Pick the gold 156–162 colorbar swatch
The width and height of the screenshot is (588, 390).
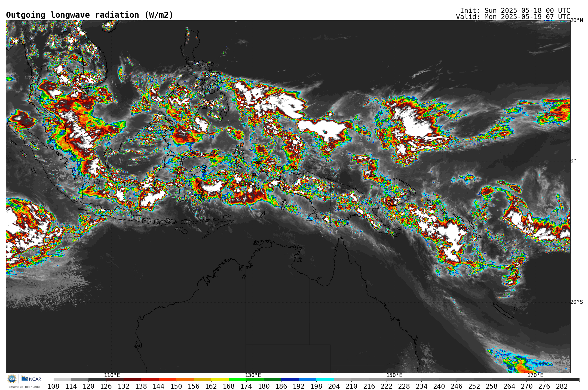(203, 379)
